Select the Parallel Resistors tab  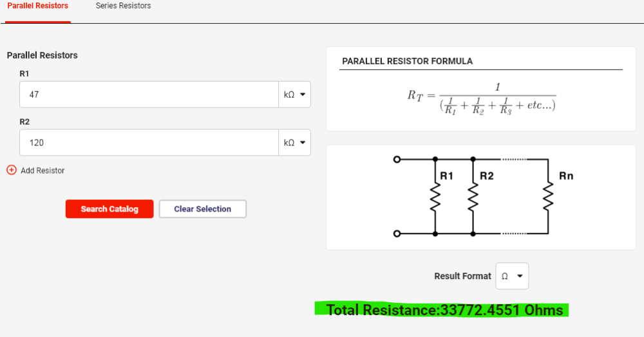click(38, 6)
